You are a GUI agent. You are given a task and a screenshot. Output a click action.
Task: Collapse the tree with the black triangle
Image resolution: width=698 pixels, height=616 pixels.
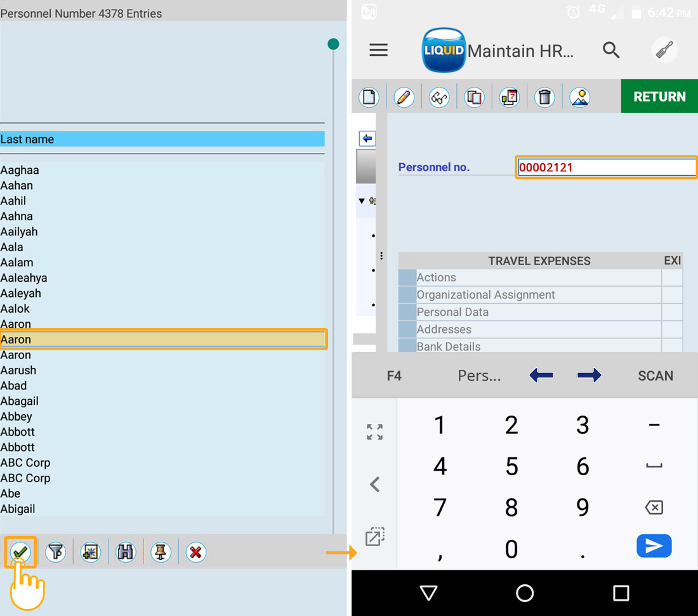pos(362,201)
